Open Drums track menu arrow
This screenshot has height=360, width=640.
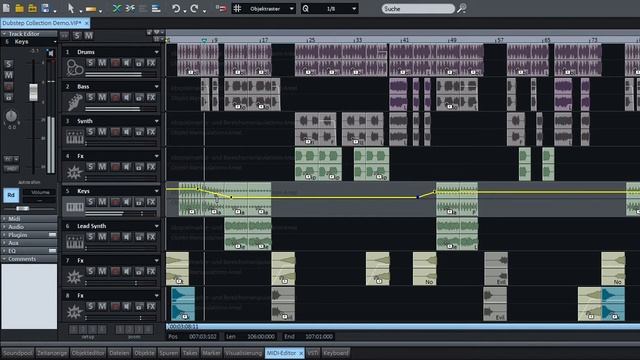[156, 52]
